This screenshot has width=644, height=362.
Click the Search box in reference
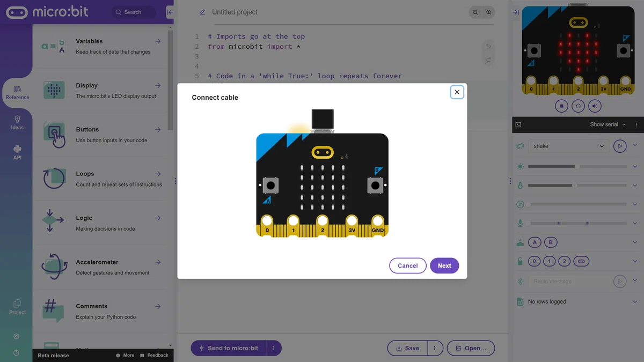(134, 12)
